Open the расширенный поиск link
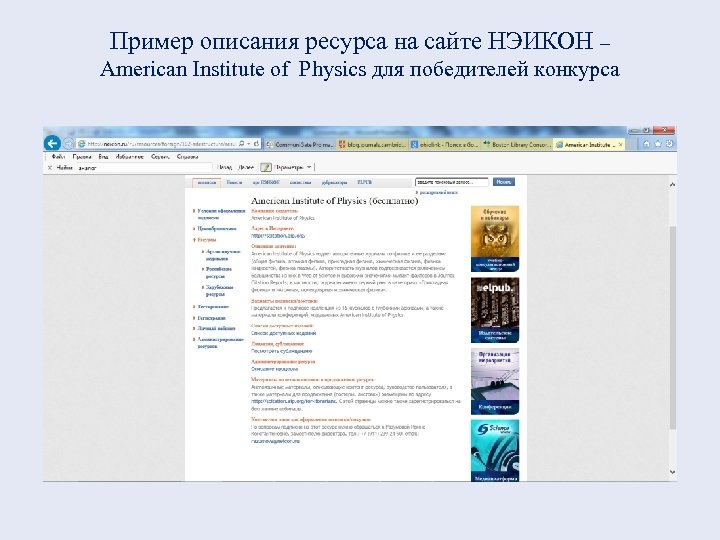The width and height of the screenshot is (720, 540). point(439,193)
